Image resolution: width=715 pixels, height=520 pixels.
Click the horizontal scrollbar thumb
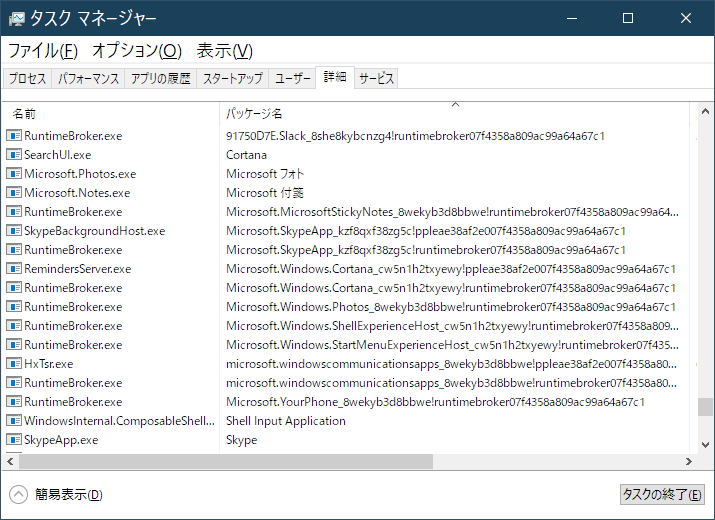coord(226,462)
